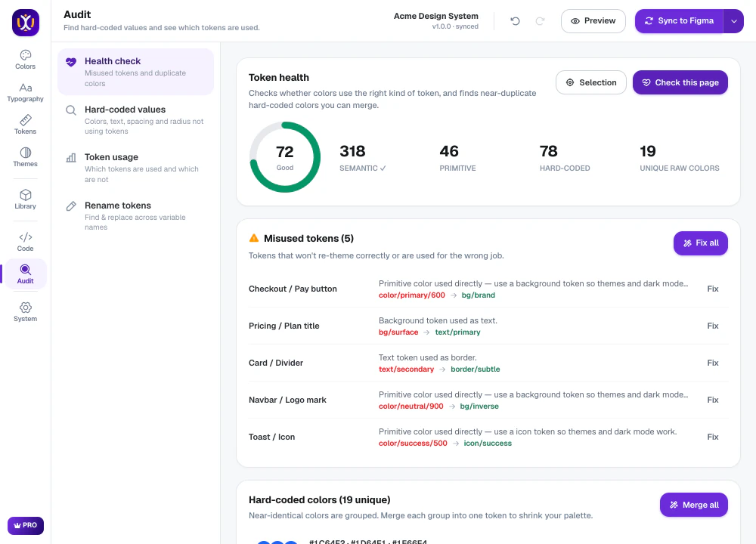Undo the last change

coord(515,21)
